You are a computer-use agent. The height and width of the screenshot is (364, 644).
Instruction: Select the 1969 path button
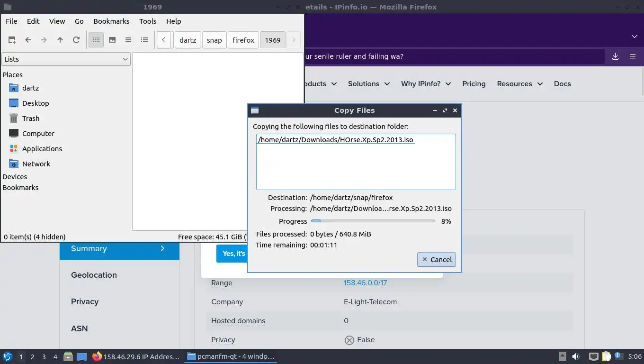click(273, 40)
